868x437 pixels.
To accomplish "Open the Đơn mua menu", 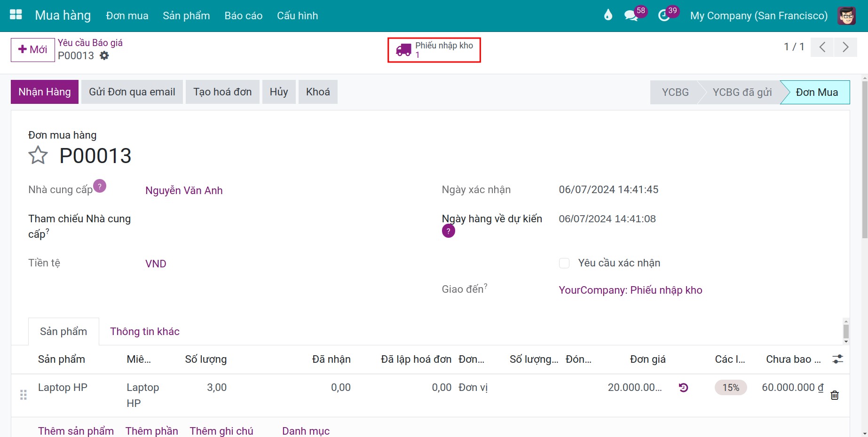I will (x=127, y=16).
